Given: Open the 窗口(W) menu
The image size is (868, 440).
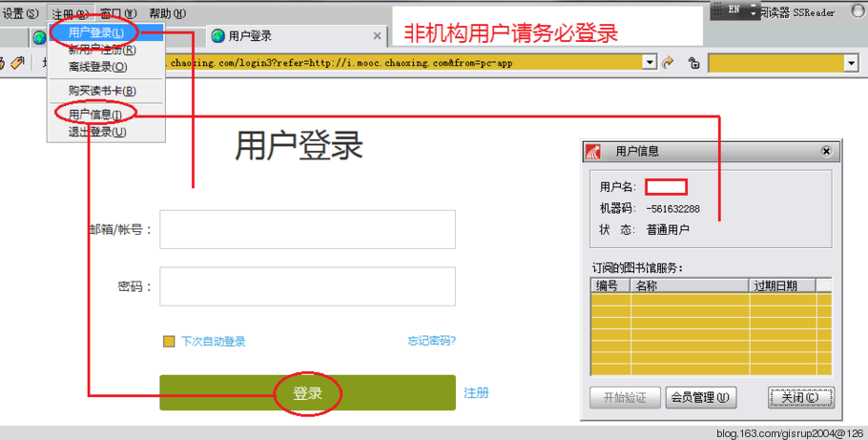Looking at the screenshot, I should tap(118, 13).
